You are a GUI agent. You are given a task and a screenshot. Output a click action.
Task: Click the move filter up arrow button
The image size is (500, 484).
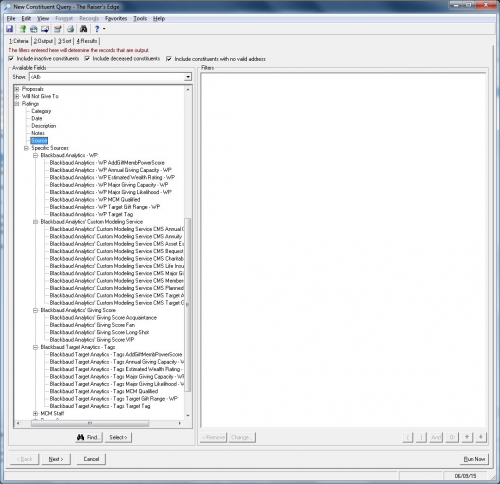pos(467,437)
